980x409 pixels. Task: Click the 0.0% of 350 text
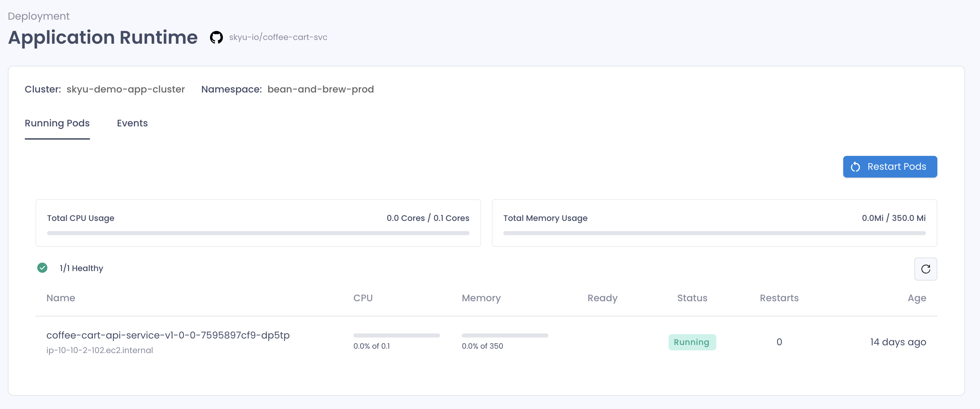point(482,346)
